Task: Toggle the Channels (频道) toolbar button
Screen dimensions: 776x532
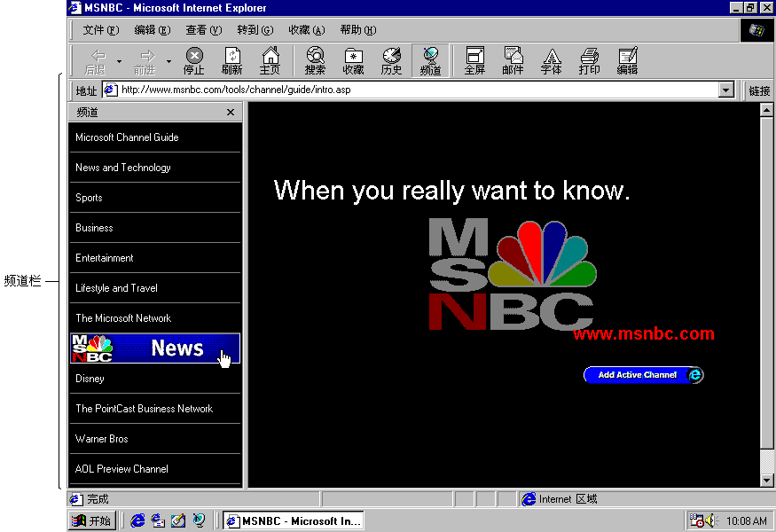Action: 430,60
